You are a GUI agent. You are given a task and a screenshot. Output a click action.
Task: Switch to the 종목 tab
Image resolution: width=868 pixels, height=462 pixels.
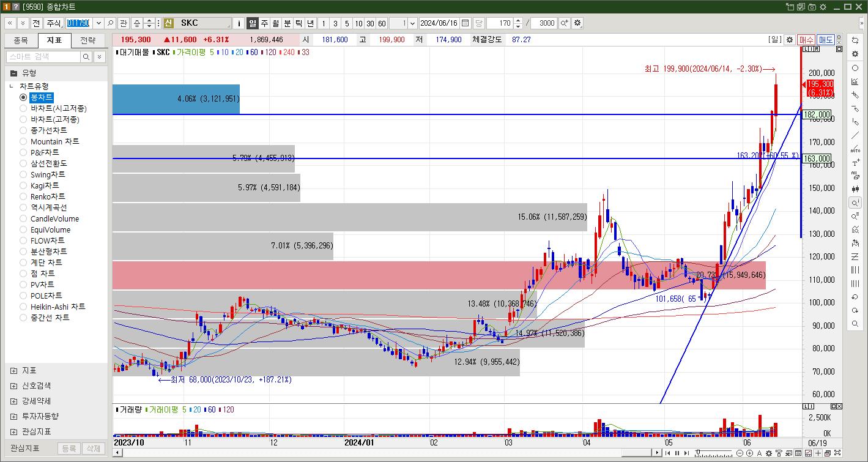pos(21,41)
